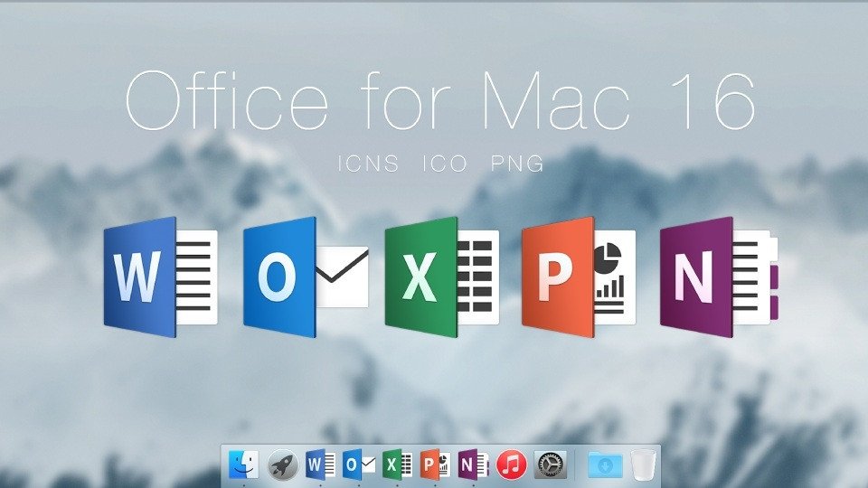Image resolution: width=868 pixels, height=488 pixels.
Task: Open the Trash in the dock
Action: pos(644,465)
